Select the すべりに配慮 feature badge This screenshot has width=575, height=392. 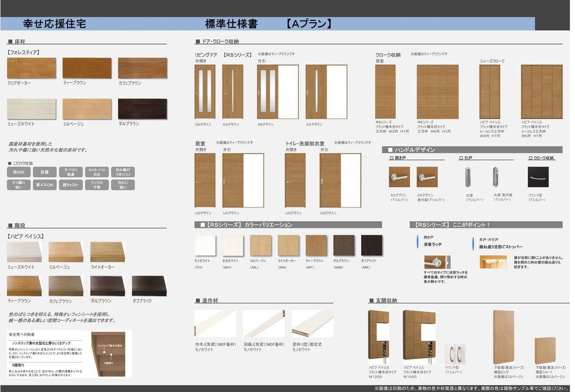(x=71, y=172)
